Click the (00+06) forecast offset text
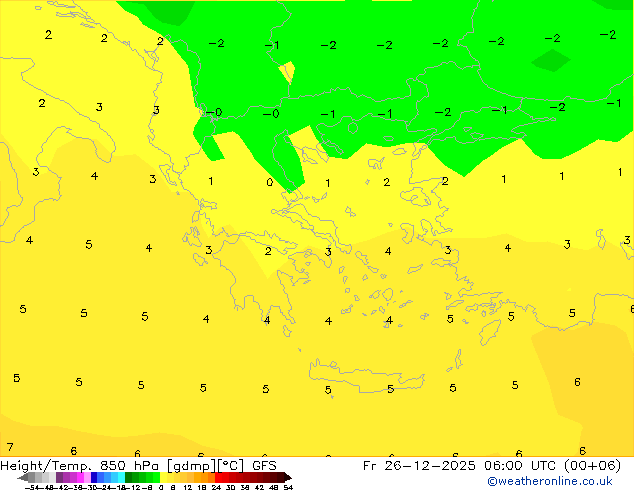634x490 pixels. tap(592, 466)
